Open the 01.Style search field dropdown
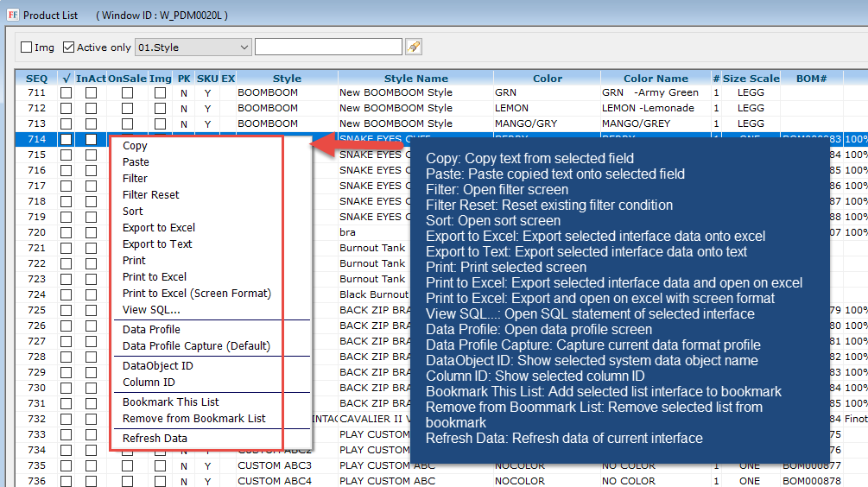 pyautogui.click(x=244, y=47)
